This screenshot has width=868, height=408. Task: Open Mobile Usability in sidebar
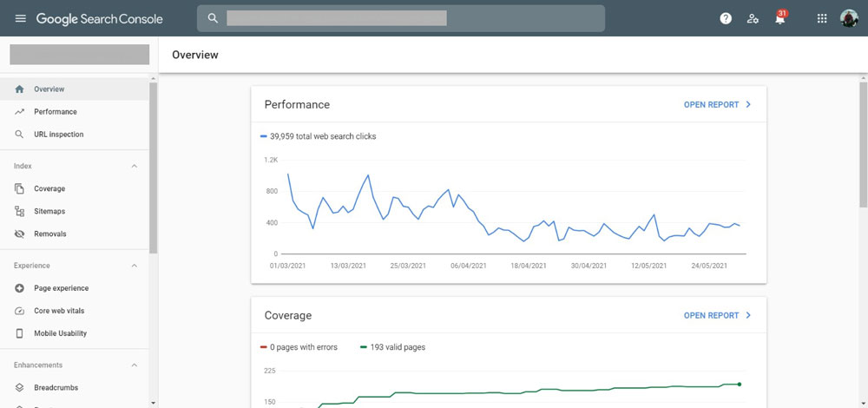pyautogui.click(x=74, y=334)
